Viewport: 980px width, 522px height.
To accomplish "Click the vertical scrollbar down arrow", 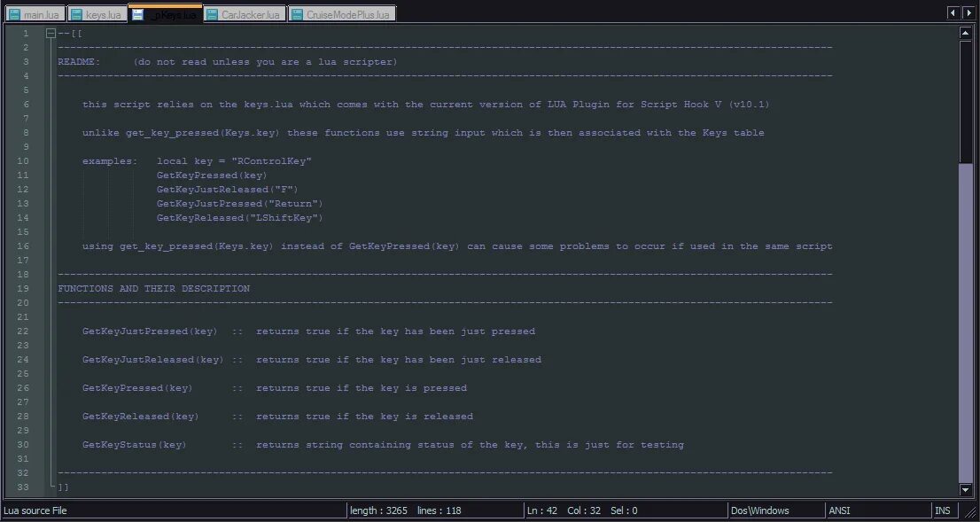I will (x=965, y=490).
